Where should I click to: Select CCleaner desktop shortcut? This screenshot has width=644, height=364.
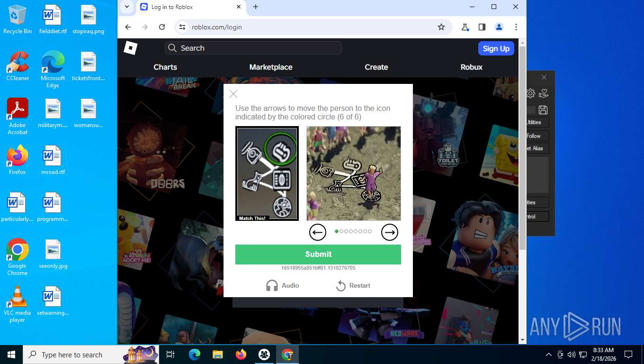tap(18, 66)
